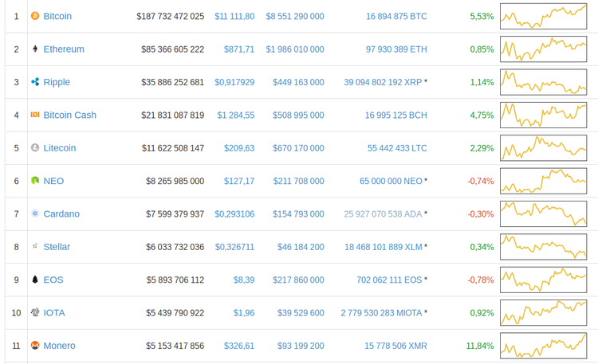Click Monero price $326,61

[239, 346]
